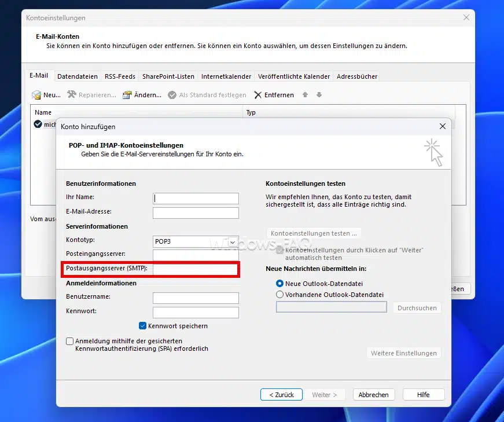504x422 pixels.
Task: Click the Postausgangsserver (SMTP) input field
Action: point(196,269)
